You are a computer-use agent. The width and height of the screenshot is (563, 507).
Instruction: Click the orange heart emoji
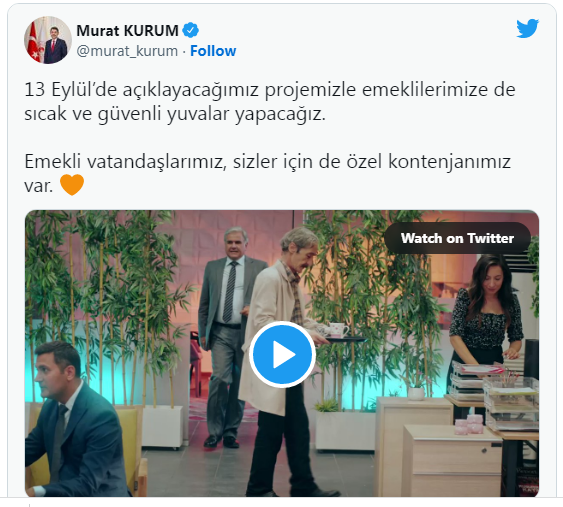[72, 185]
